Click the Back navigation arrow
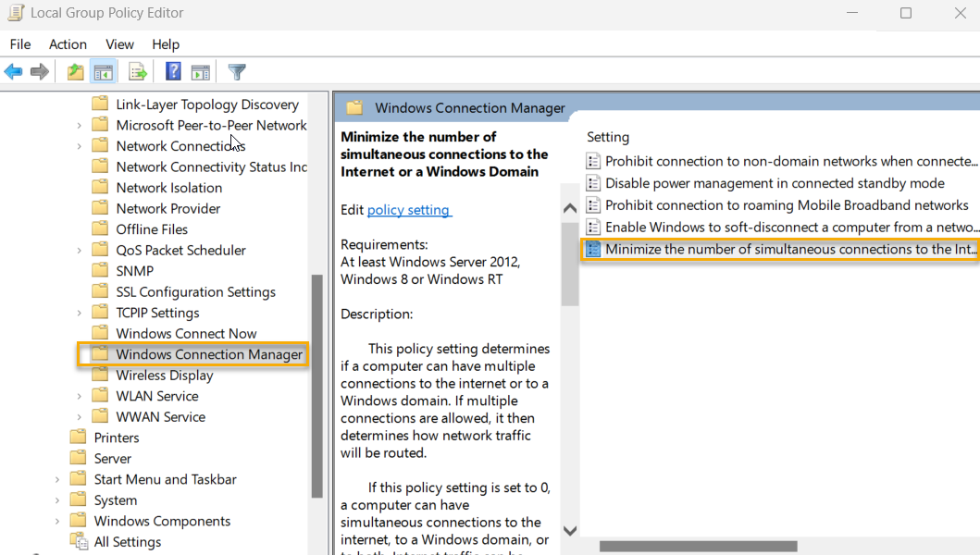Image resolution: width=980 pixels, height=555 pixels. tap(13, 71)
